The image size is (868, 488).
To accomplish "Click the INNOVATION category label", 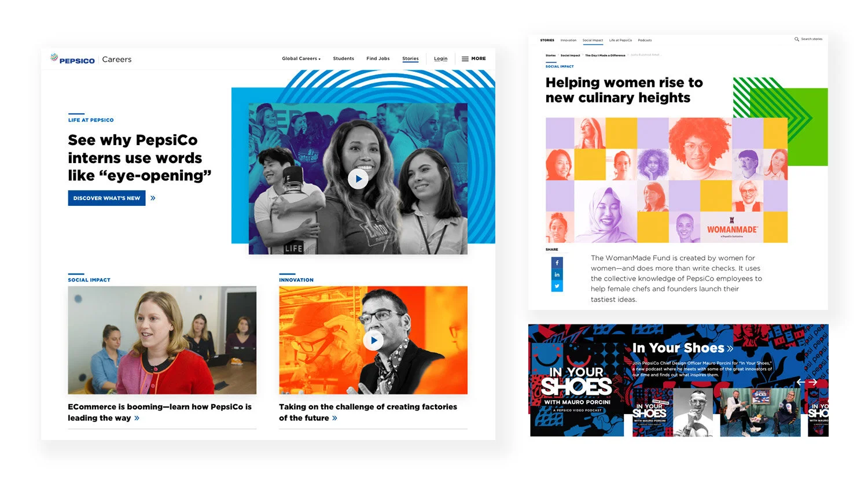I will 296,280.
